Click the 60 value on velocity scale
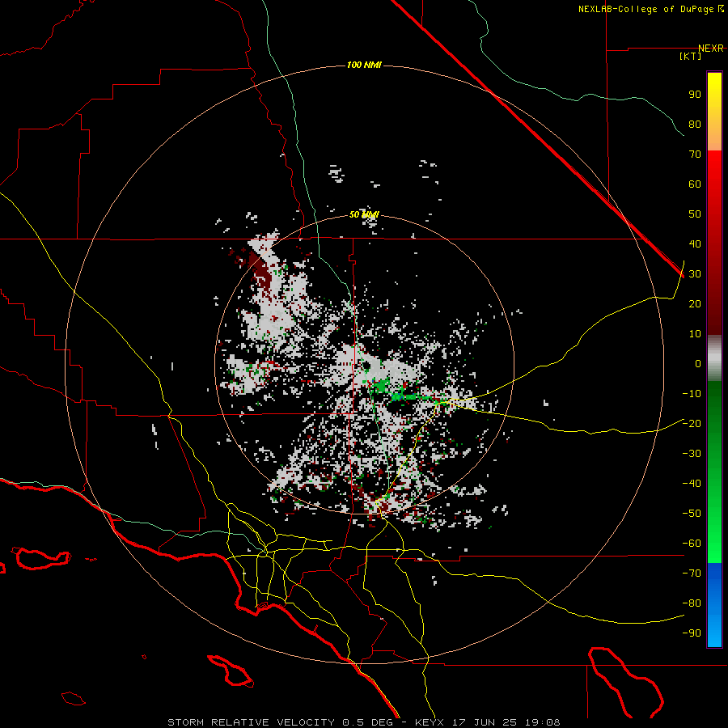The image size is (728, 728). click(695, 184)
